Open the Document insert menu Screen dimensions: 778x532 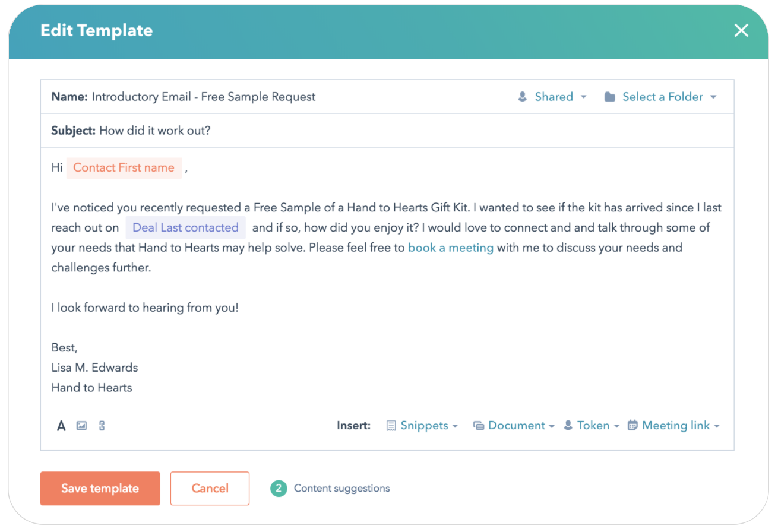coord(517,425)
